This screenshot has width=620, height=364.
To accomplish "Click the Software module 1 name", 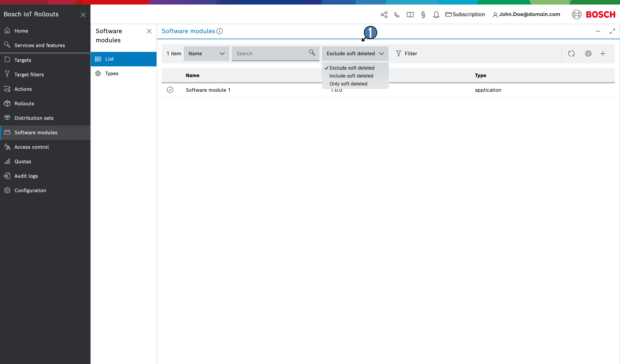I will [x=208, y=90].
